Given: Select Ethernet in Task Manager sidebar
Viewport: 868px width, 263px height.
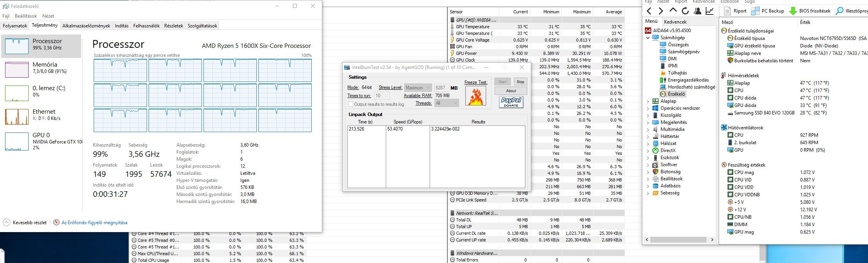Looking at the screenshot, I should click(41, 117).
